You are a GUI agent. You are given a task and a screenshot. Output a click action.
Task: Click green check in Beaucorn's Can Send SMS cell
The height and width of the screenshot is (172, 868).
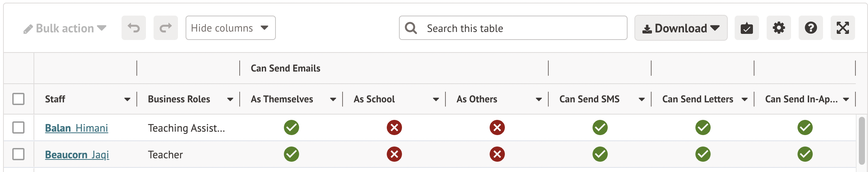pos(600,154)
